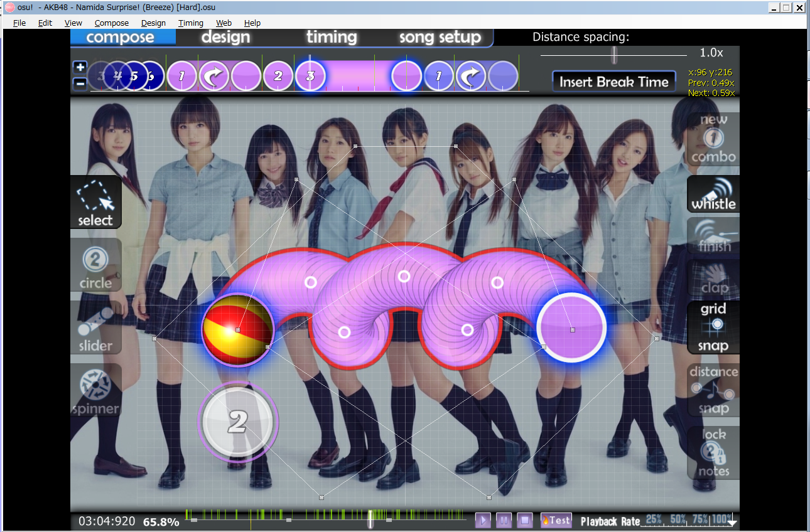Toggle whistle hitsound
The width and height of the screenshot is (810, 532).
(713, 194)
